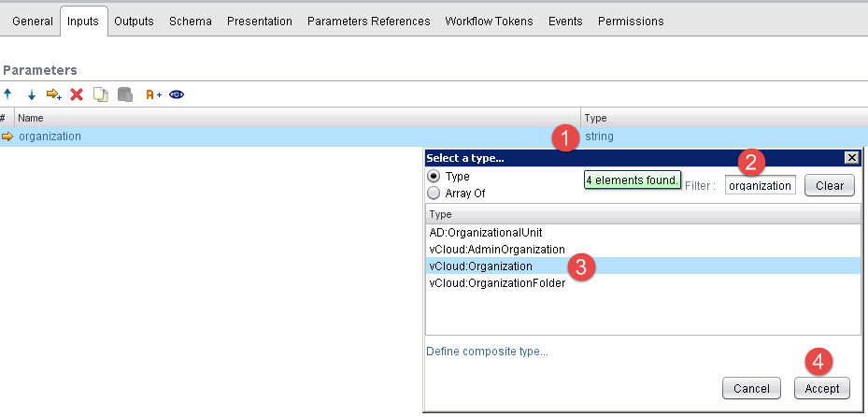Select the Type radio button
868x417 pixels.
(434, 177)
